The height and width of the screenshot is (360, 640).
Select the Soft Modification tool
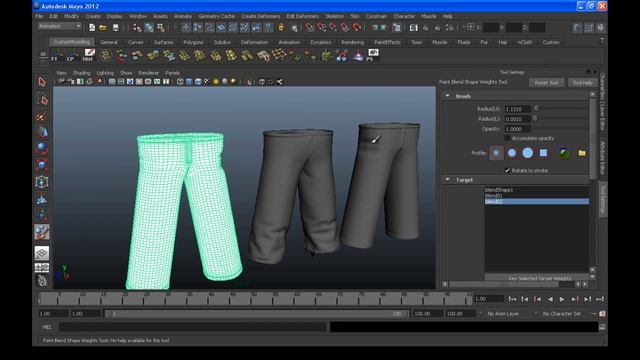pos(42,199)
